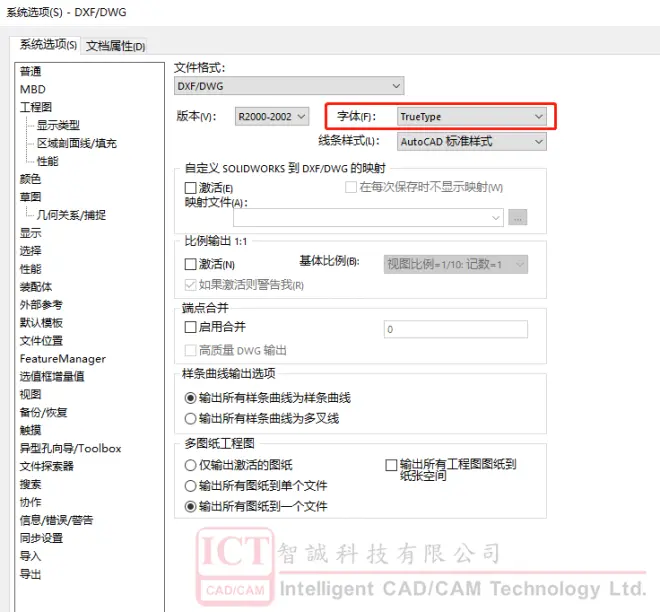Select 输出所有图纸到单个文件 radio
Image resolution: width=660 pixels, height=612 pixels.
190,486
